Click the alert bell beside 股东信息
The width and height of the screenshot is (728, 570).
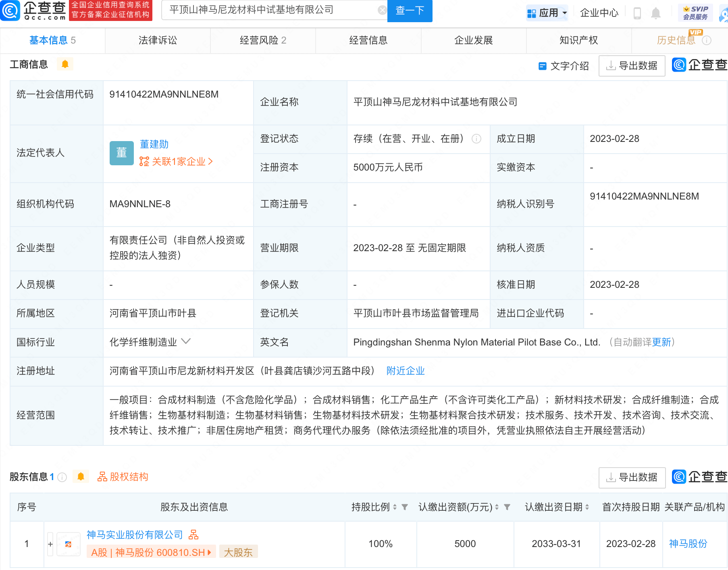point(81,477)
